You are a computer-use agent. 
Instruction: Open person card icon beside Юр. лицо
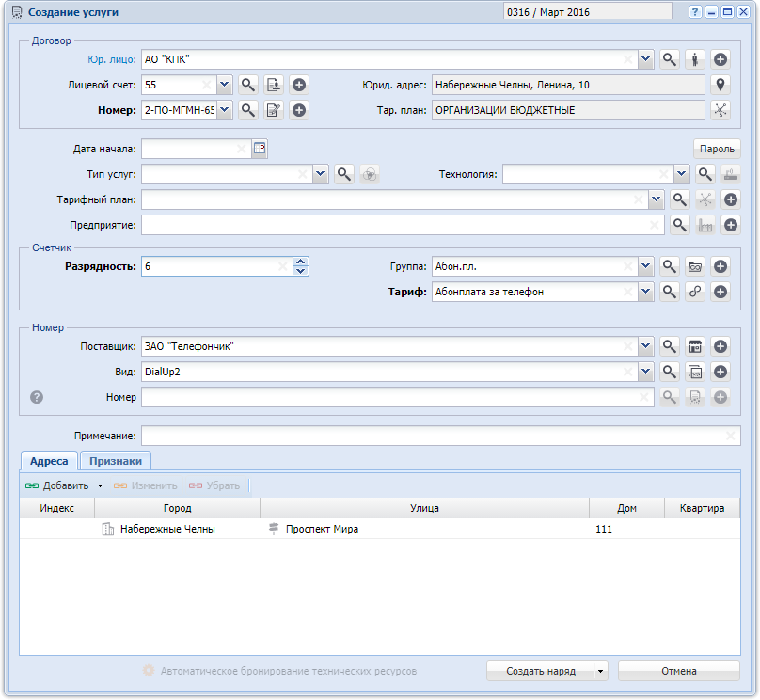(695, 59)
